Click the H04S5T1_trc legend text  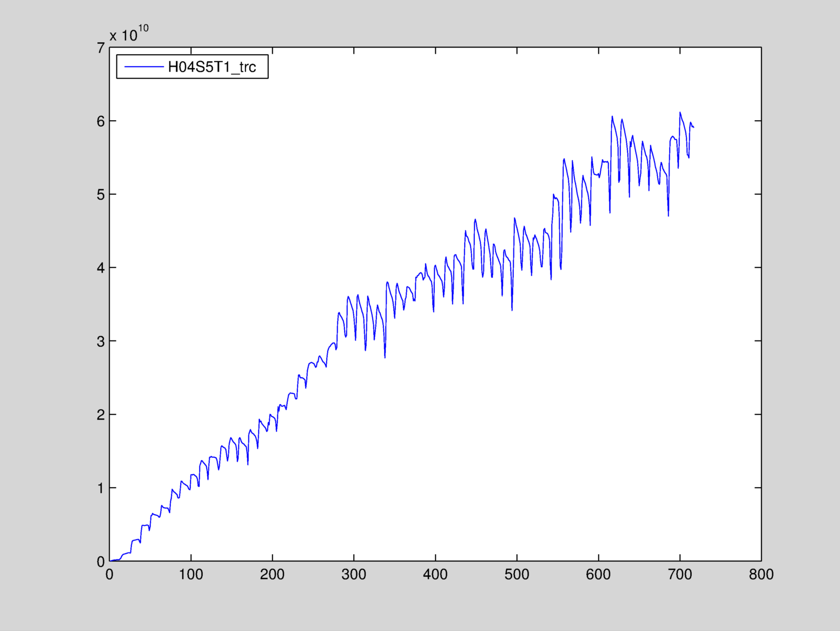coord(212,67)
